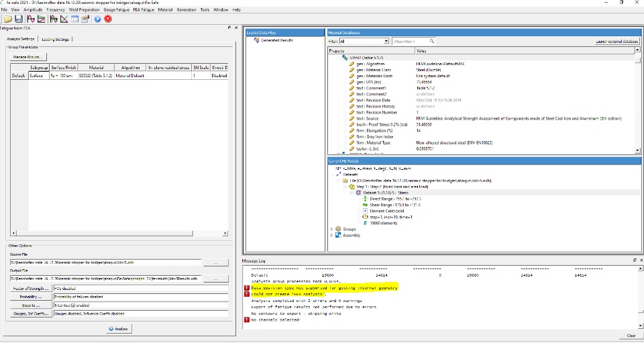
Task: Click the pencil icon next to gen : Algorithm
Action: [352, 64]
